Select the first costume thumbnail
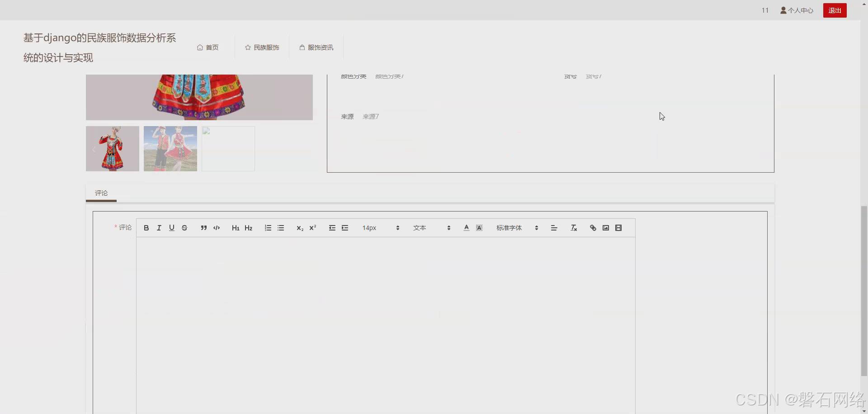 (113, 149)
